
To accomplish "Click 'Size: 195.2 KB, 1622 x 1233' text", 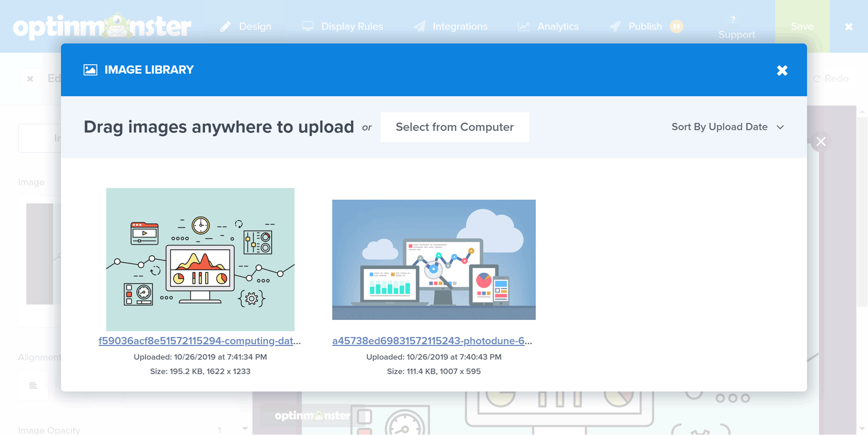I will click(x=200, y=371).
